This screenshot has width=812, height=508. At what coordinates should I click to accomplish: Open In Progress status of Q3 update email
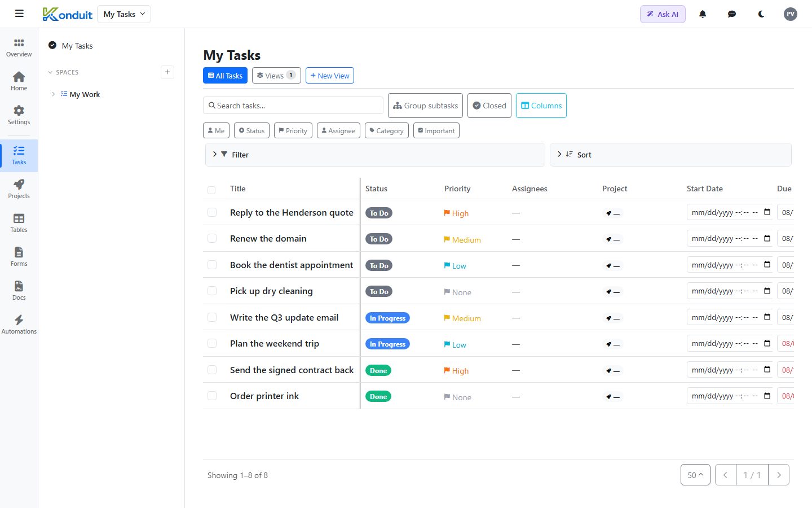point(387,318)
